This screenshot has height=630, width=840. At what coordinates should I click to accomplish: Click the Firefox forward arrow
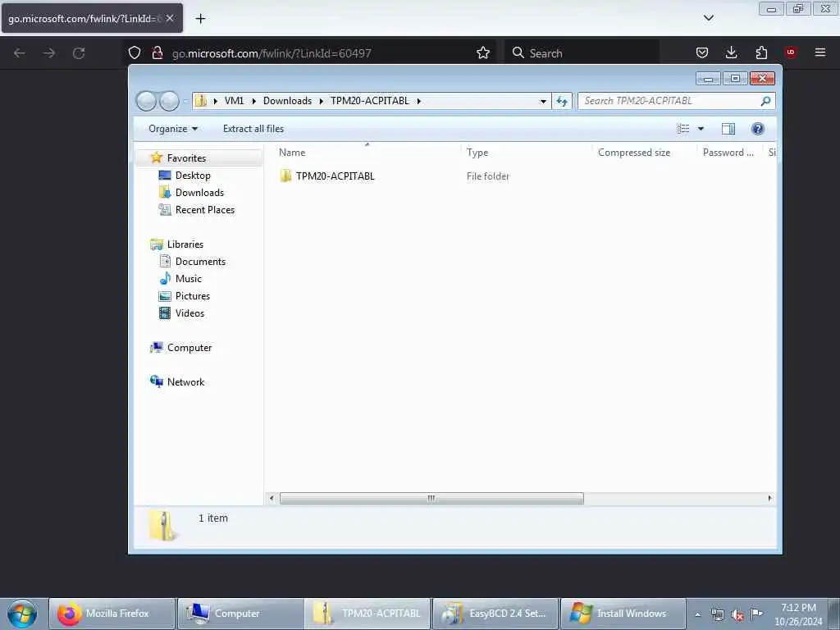pos(48,53)
